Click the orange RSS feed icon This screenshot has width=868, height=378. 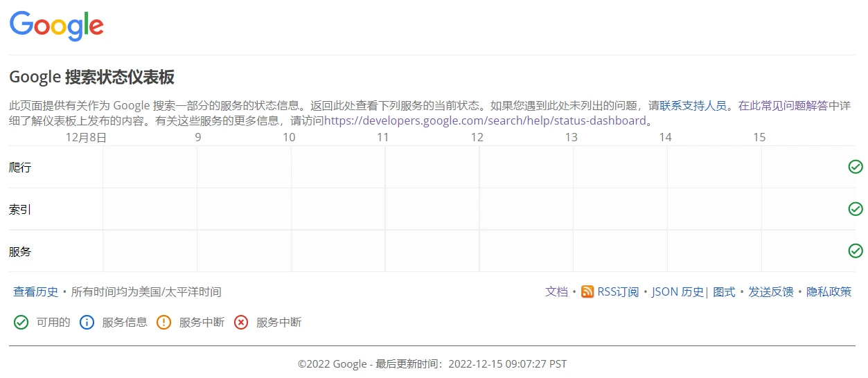click(x=587, y=292)
